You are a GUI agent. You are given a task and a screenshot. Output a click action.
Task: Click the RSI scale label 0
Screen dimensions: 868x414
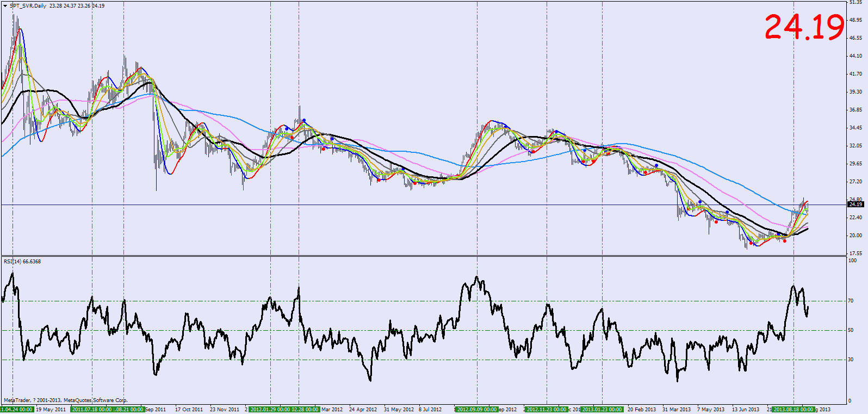point(850,401)
